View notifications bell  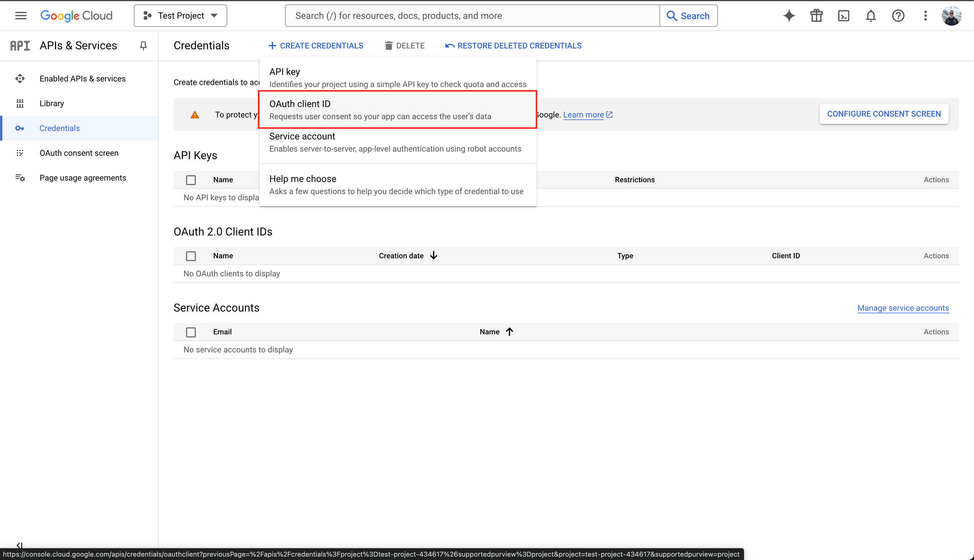871,16
